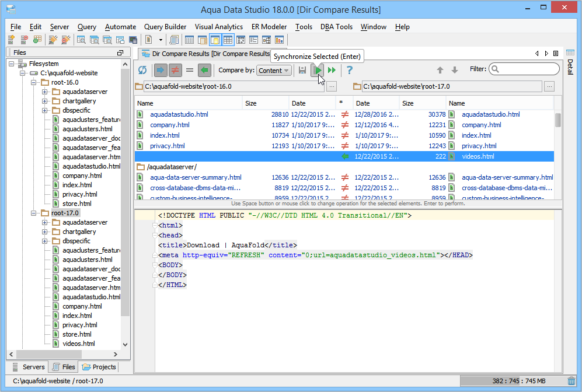Click the trash can memory icon in status bar
The image size is (582, 392).
coord(571,381)
